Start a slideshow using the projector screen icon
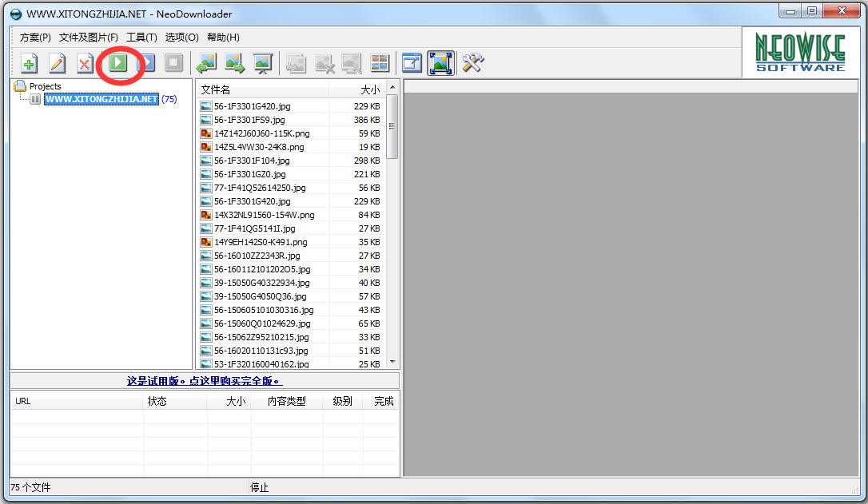Image resolution: width=868 pixels, height=504 pixels. [x=262, y=63]
